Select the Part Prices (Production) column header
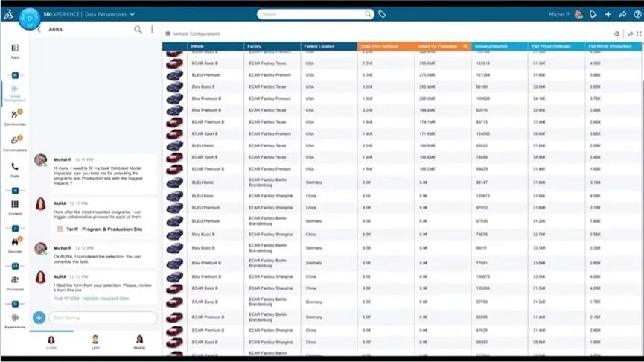This screenshot has height=362, width=644. pos(613,46)
